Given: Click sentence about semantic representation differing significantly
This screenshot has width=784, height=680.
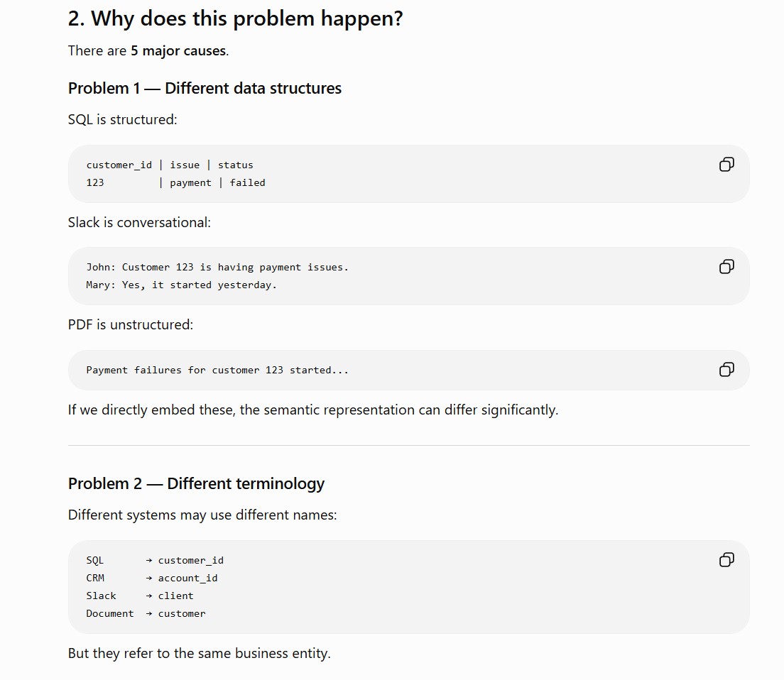Looking at the screenshot, I should coord(313,410).
